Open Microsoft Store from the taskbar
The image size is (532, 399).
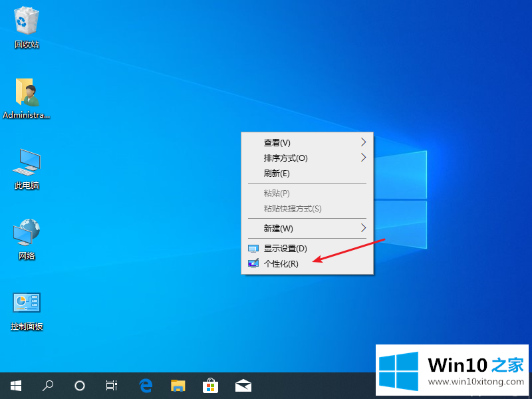pyautogui.click(x=210, y=385)
